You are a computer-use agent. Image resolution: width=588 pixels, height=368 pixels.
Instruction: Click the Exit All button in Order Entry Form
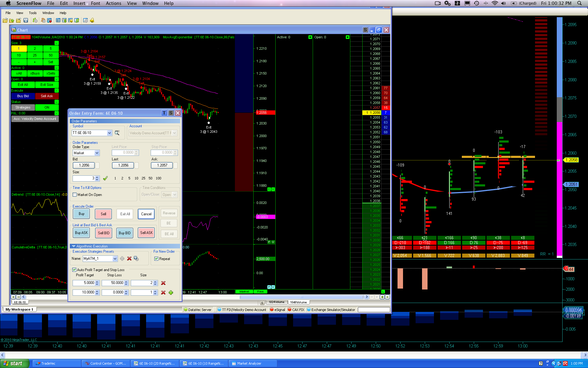[125, 214]
